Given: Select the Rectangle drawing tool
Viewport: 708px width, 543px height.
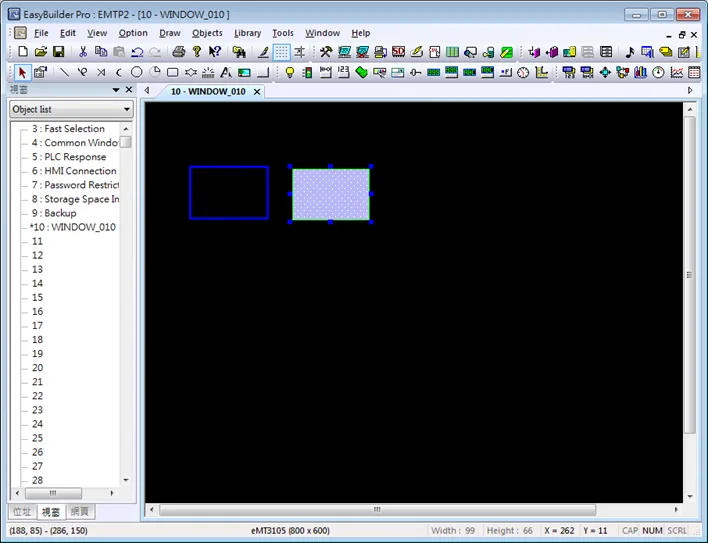Looking at the screenshot, I should tap(172, 72).
